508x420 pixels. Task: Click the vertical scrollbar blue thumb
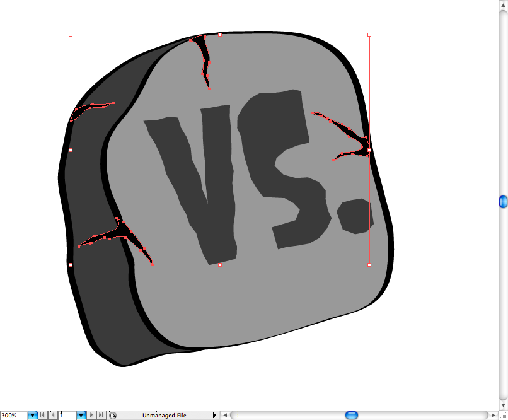coord(503,202)
